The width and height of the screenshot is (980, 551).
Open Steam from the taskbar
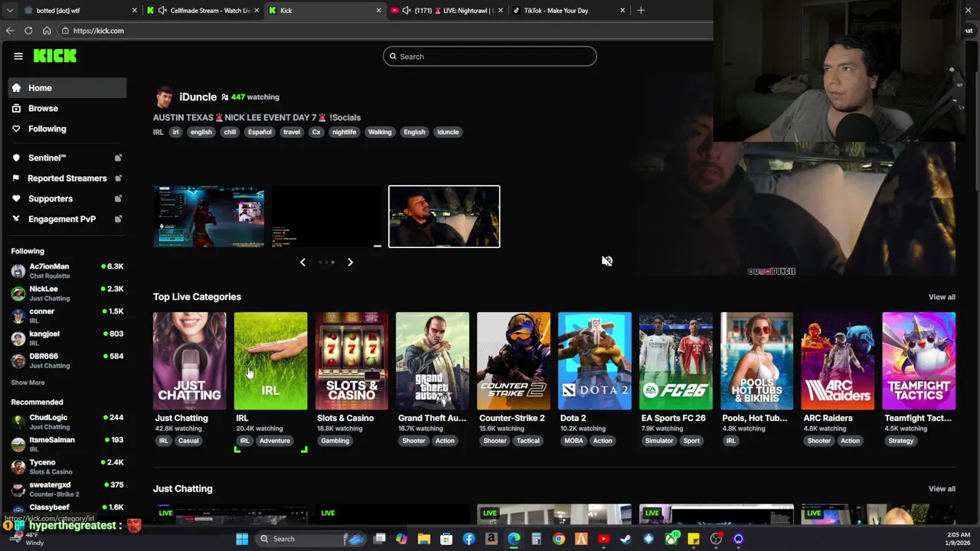[626, 539]
